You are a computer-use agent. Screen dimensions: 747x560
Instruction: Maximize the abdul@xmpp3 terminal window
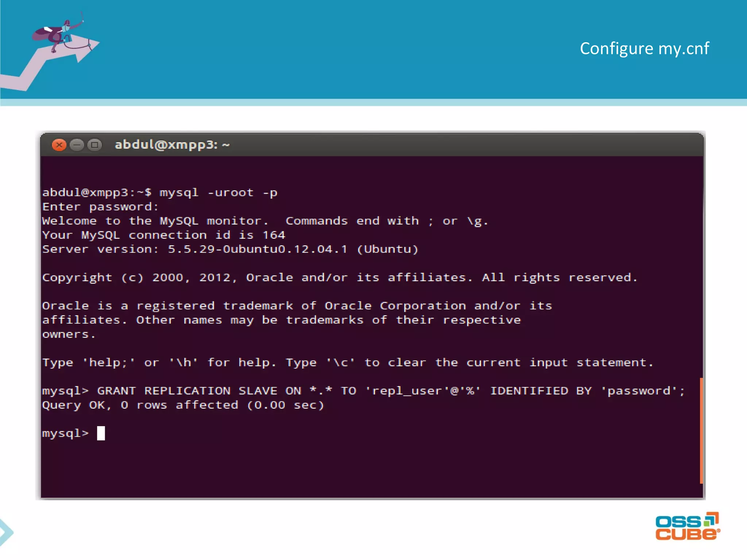click(x=95, y=145)
